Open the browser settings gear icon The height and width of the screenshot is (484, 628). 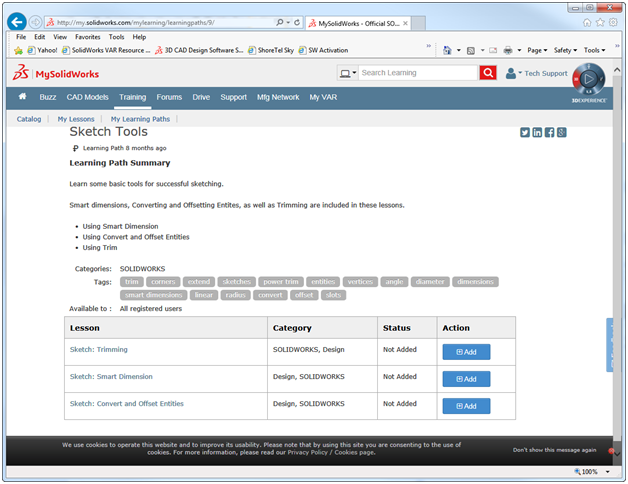pyautogui.click(x=613, y=22)
